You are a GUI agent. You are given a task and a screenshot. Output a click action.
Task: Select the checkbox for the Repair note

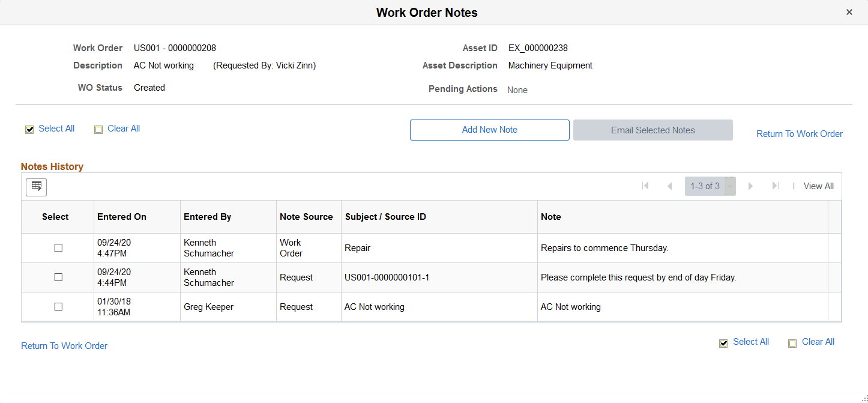click(58, 247)
